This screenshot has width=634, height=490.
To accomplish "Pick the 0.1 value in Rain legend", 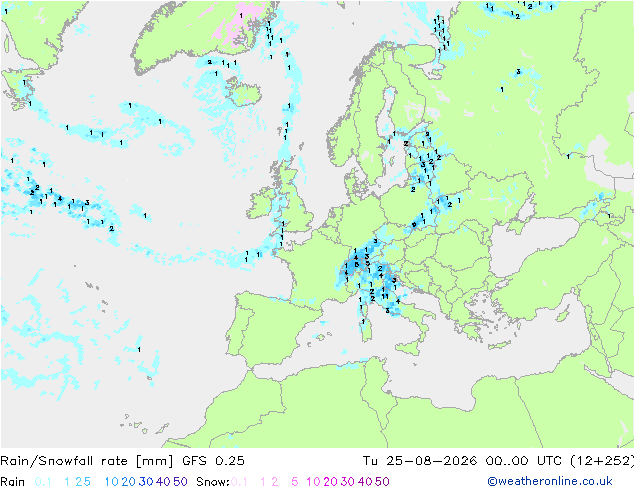I will coord(43,482).
